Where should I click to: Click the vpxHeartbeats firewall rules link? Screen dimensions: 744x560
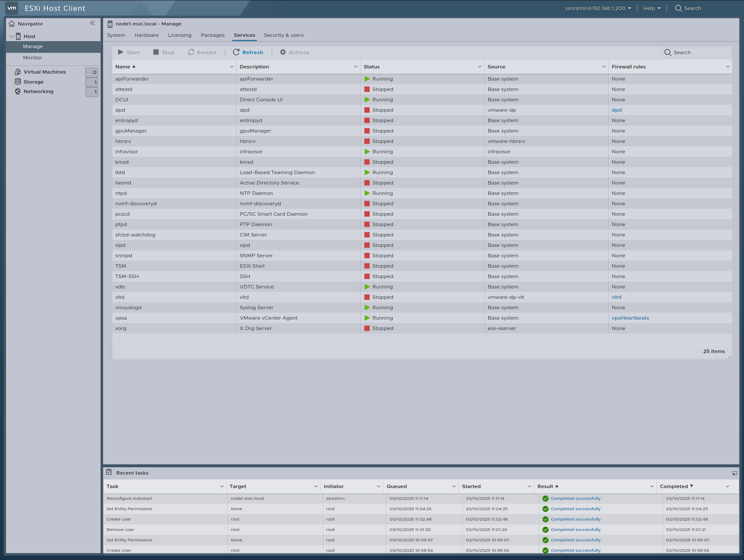(631, 317)
